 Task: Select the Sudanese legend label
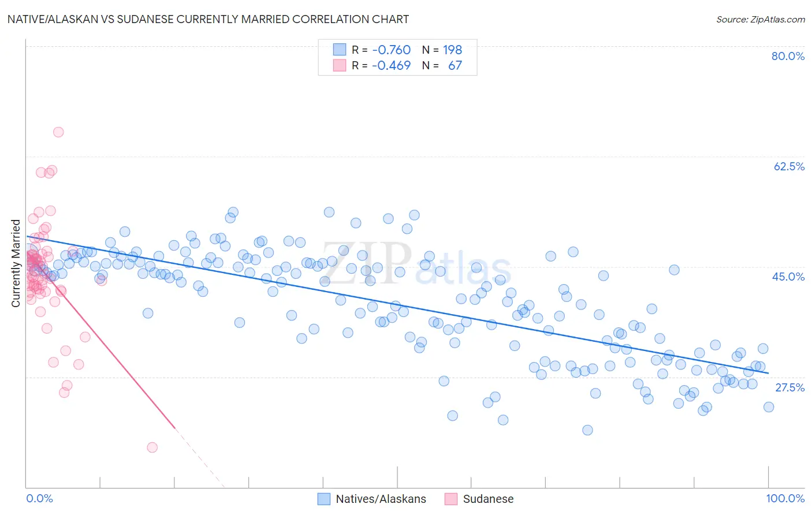[x=488, y=499]
